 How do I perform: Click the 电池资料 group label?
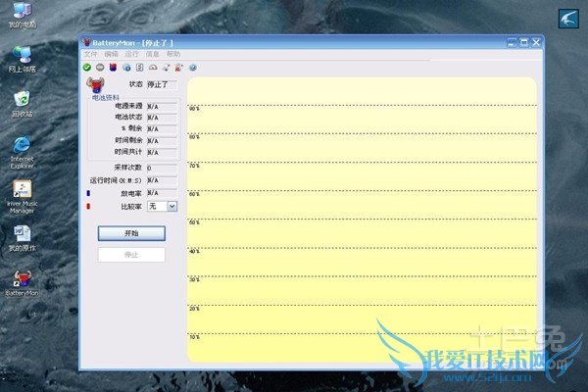[x=106, y=98]
